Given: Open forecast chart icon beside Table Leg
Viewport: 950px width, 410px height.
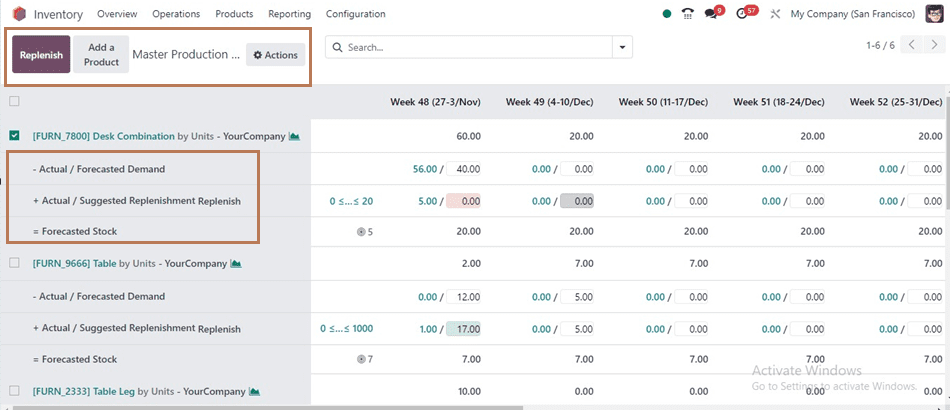Looking at the screenshot, I should coord(254,391).
